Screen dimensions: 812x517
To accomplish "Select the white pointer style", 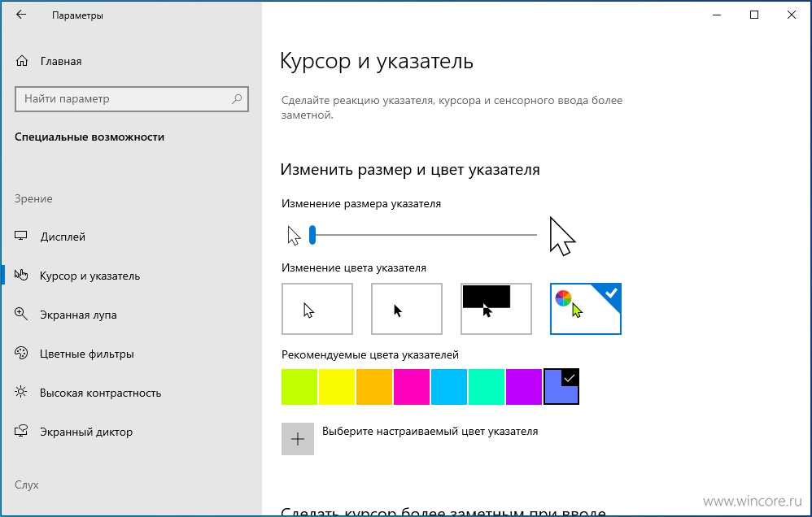I will click(x=317, y=309).
